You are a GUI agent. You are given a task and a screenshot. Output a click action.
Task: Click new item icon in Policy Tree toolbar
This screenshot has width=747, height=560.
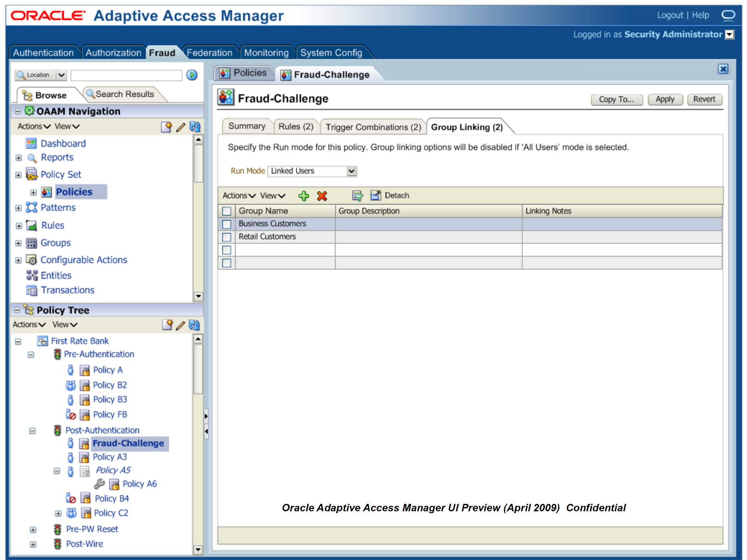tap(167, 325)
